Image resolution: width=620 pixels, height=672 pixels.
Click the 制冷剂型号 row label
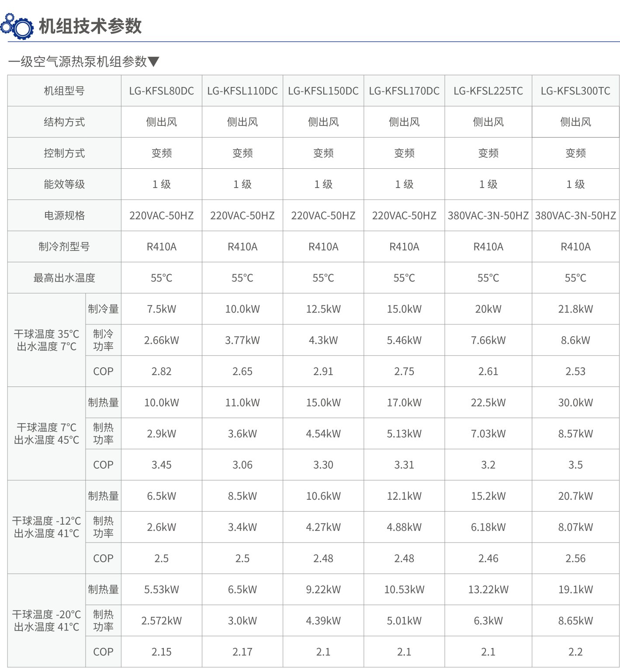point(64,247)
